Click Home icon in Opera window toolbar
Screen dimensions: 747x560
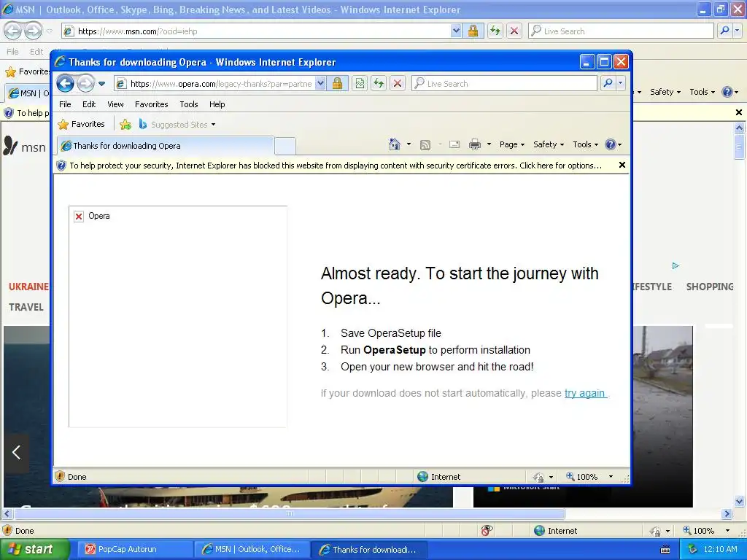(395, 144)
